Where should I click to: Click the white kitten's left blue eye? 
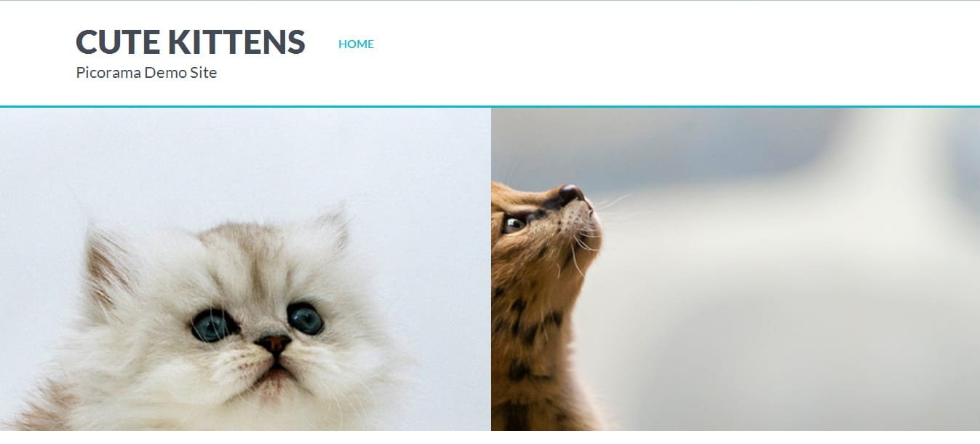click(213, 325)
